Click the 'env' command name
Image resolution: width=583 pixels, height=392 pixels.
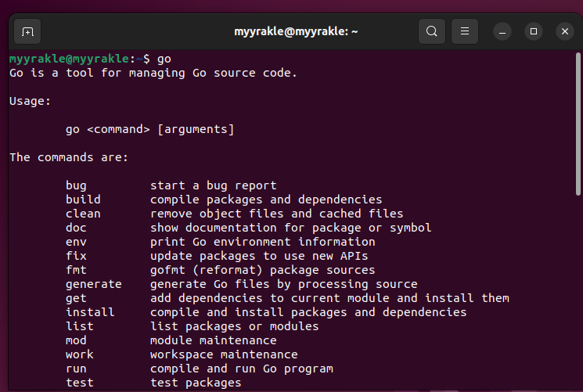coord(76,242)
